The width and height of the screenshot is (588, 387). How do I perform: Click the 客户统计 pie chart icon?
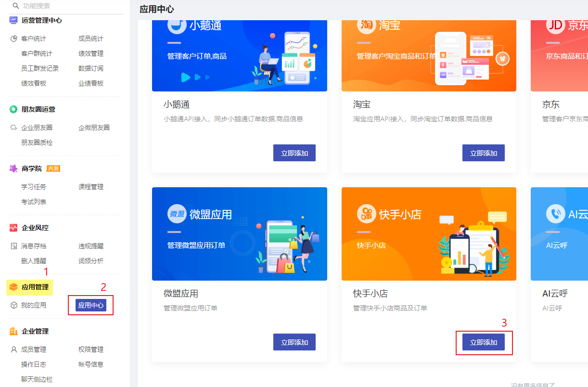click(x=14, y=39)
